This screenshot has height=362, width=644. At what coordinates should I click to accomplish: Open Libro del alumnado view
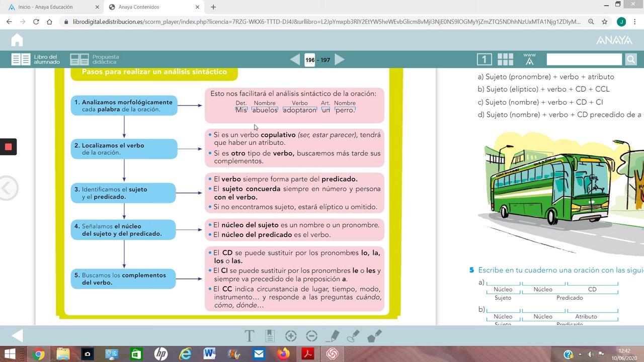(35, 59)
